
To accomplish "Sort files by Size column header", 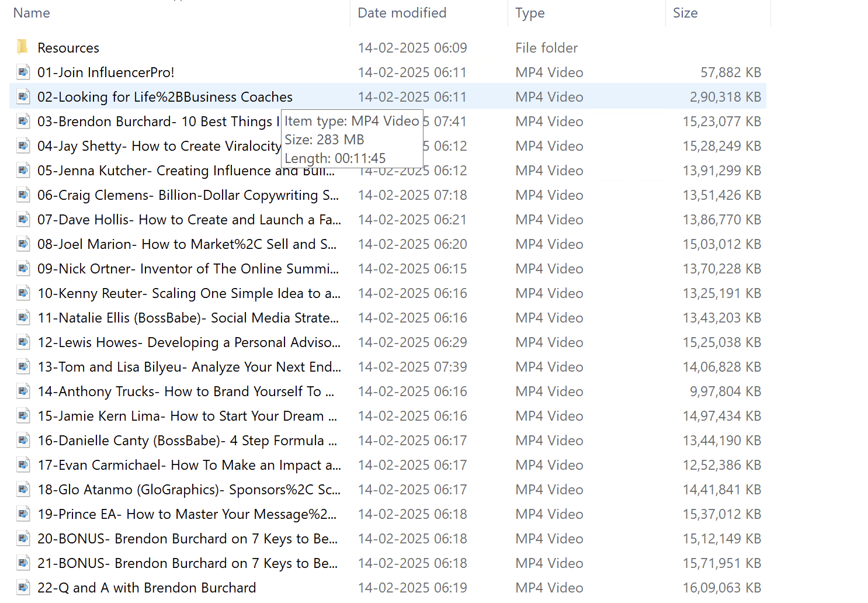I will [x=685, y=13].
